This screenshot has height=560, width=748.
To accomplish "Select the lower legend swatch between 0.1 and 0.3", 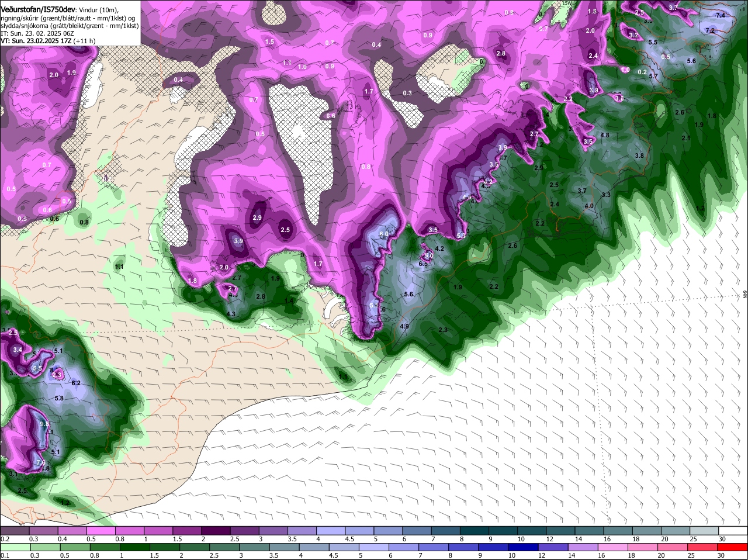I will (x=15, y=547).
